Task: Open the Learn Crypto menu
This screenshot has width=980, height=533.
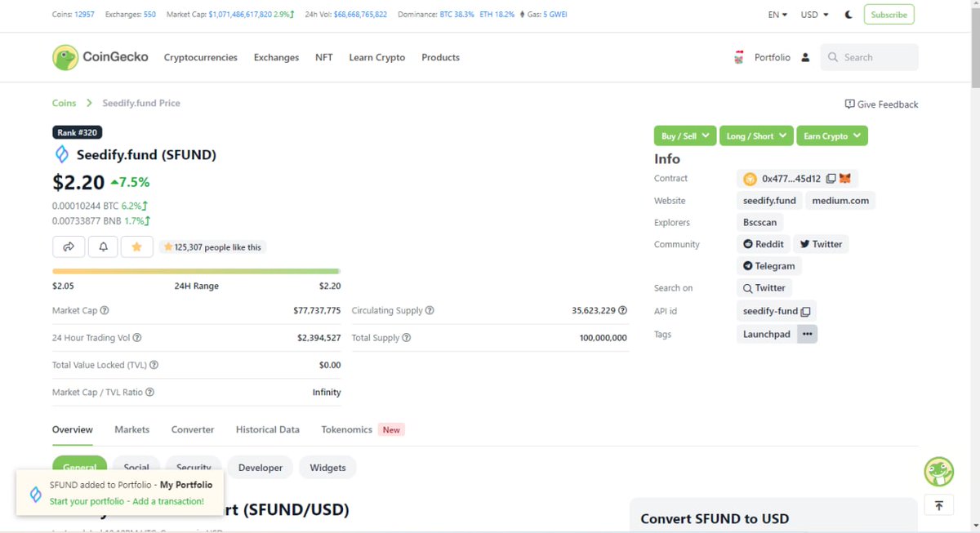Action: tap(377, 57)
